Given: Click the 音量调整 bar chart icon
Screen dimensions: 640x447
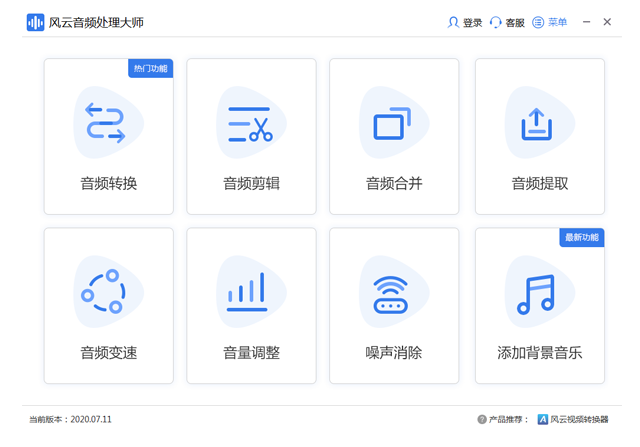Looking at the screenshot, I should point(247,291).
